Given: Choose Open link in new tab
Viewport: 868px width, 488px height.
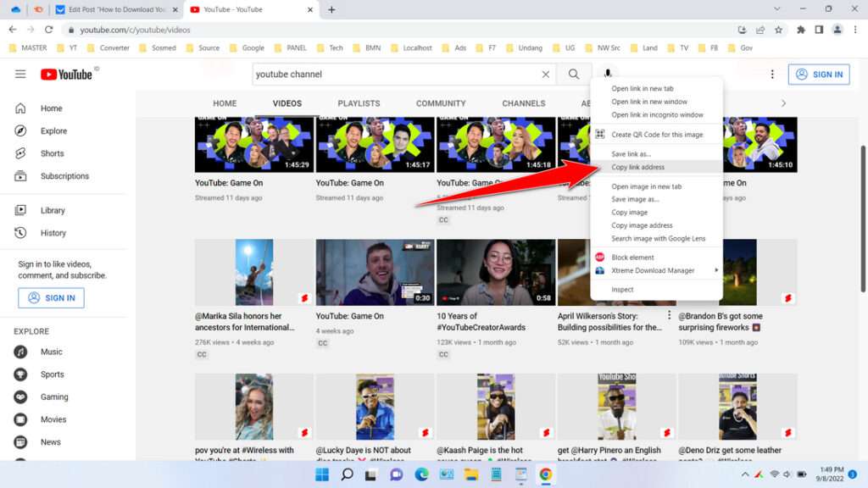Looking at the screenshot, I should click(x=657, y=88).
